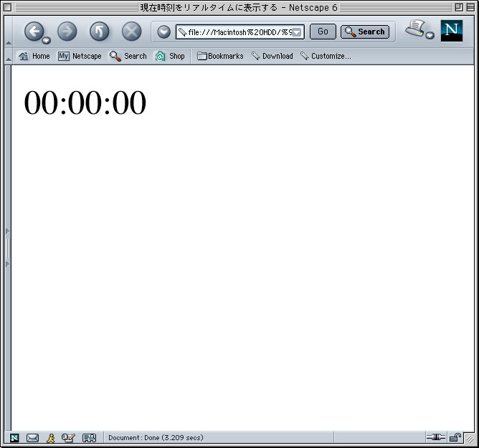The width and height of the screenshot is (479, 448).
Task: Click the window zoom box in title bar
Action: coord(459,7)
